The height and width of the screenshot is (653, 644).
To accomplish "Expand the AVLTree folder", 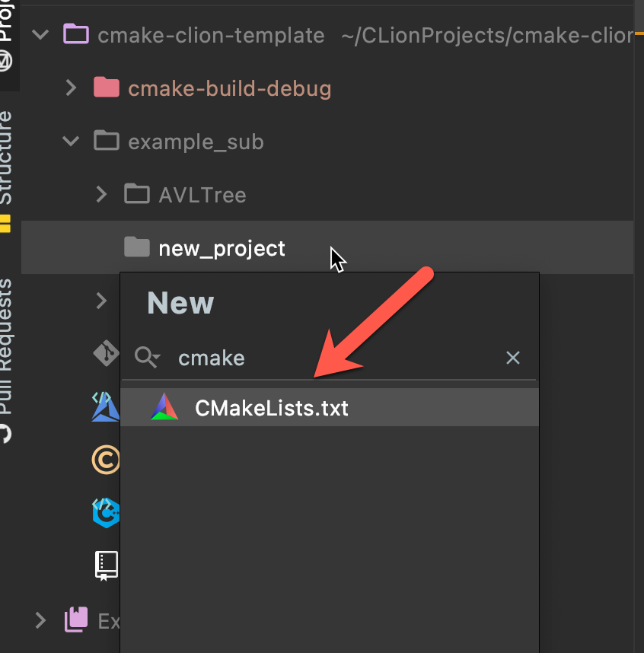I will point(102,195).
